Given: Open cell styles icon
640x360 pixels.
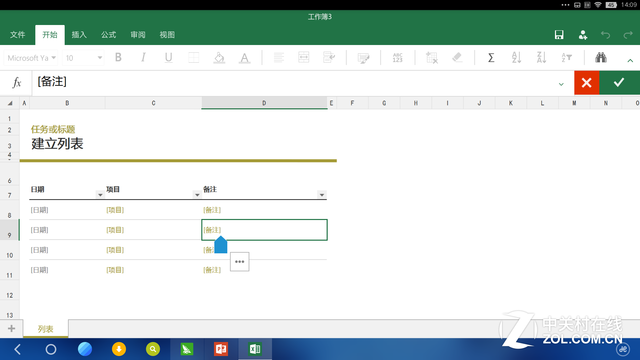Looking at the screenshot, I should 363,58.
